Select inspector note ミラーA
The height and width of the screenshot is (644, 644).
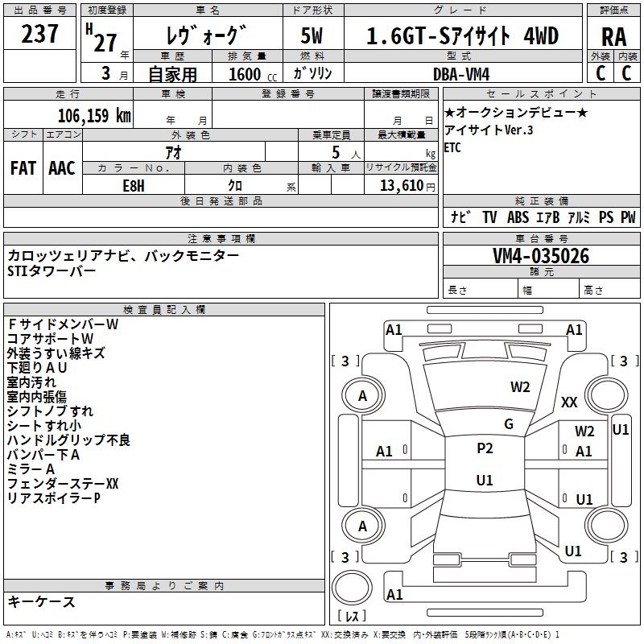coord(31,469)
